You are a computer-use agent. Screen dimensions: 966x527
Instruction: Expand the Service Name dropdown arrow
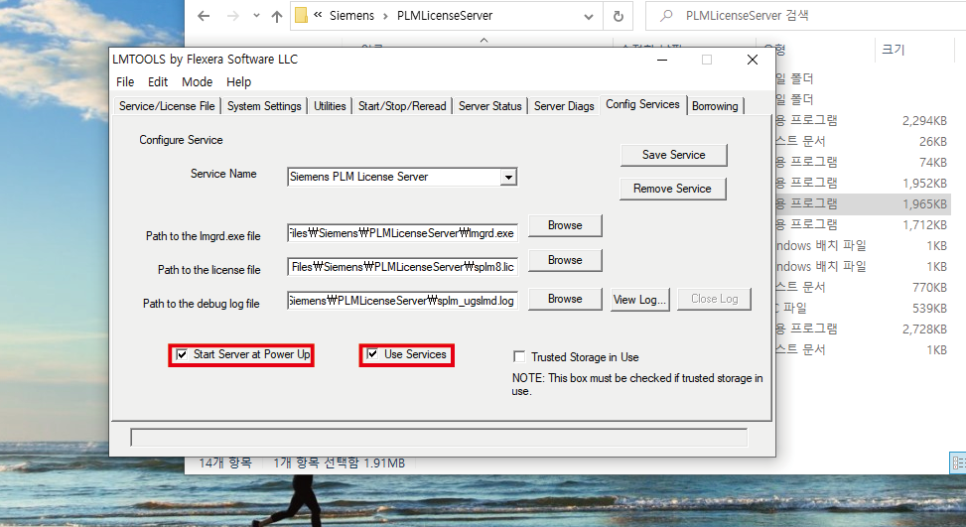coord(508,177)
